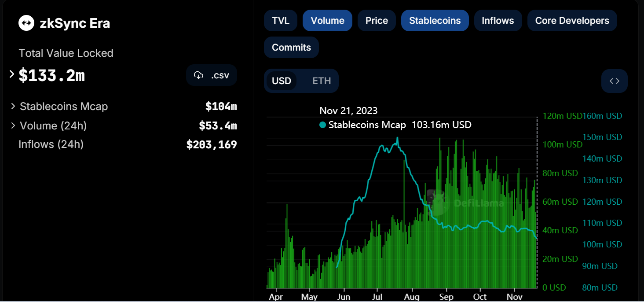This screenshot has width=644, height=302.
Task: Click the $203,169 inflows value
Action: pyautogui.click(x=212, y=145)
